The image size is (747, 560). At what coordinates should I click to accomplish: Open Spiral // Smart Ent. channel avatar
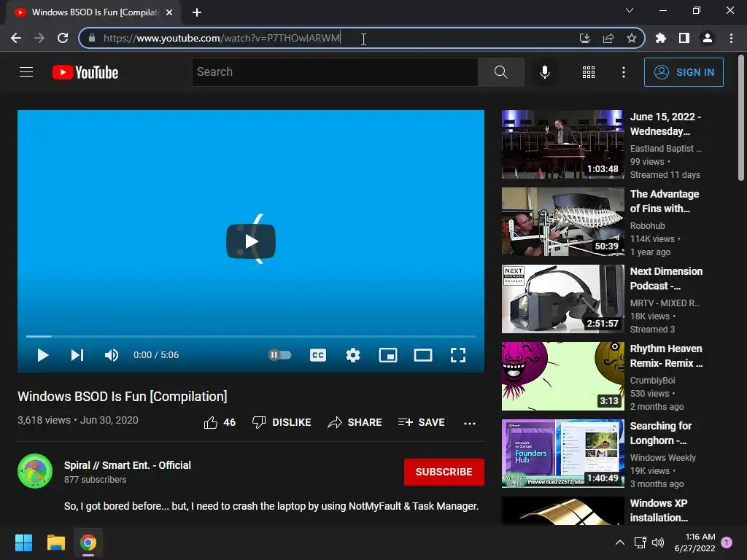point(35,472)
